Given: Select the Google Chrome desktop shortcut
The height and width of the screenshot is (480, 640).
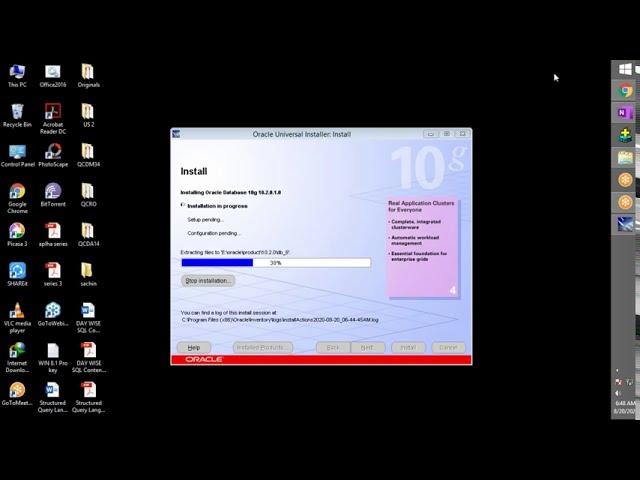Looking at the screenshot, I should tap(17, 198).
